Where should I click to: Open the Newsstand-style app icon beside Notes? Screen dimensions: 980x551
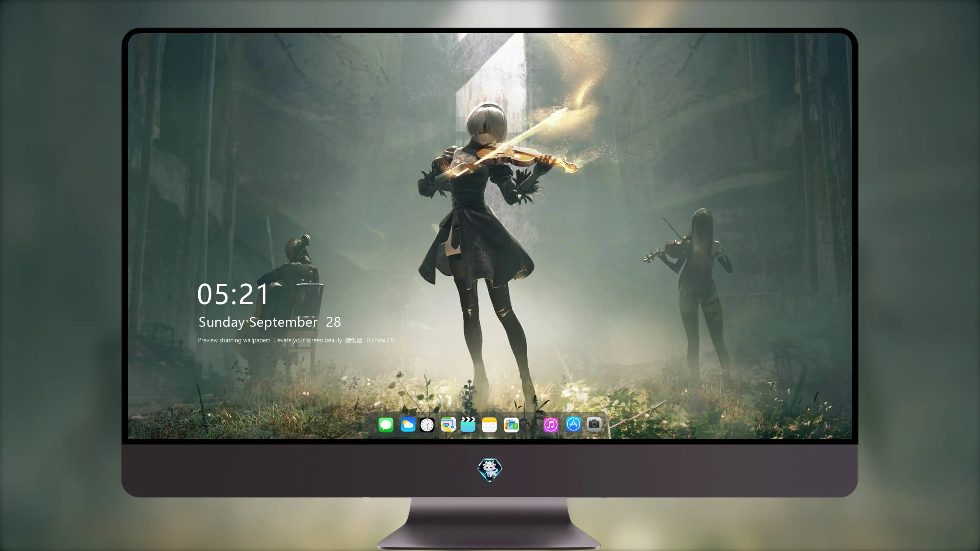tap(511, 424)
